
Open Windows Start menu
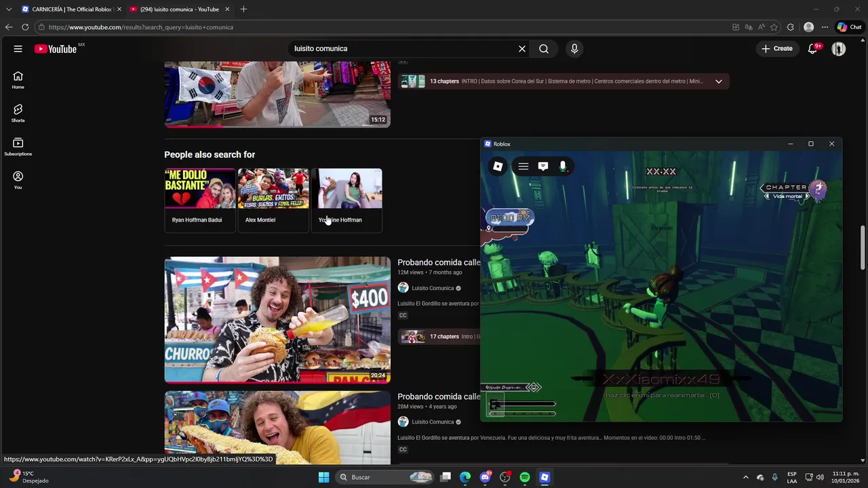[323, 477]
